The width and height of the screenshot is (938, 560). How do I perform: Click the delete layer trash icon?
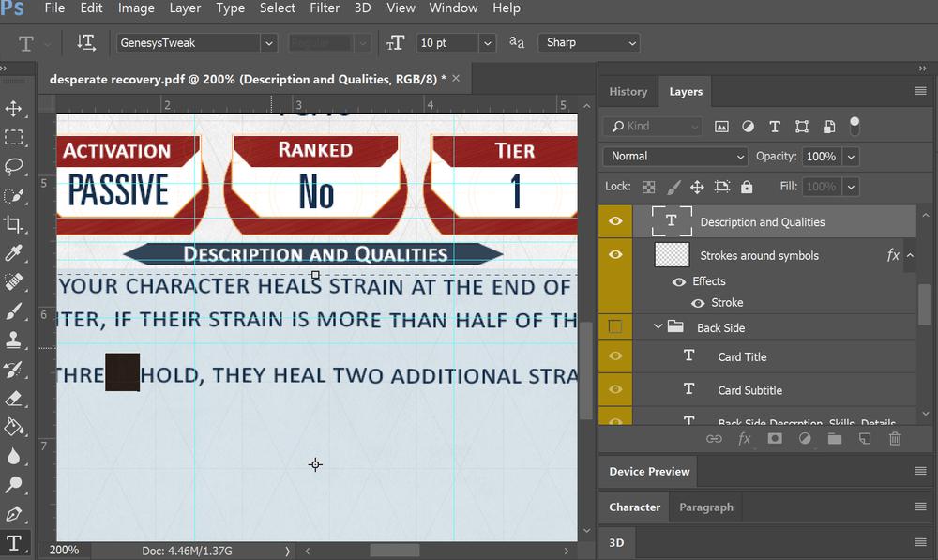point(895,438)
